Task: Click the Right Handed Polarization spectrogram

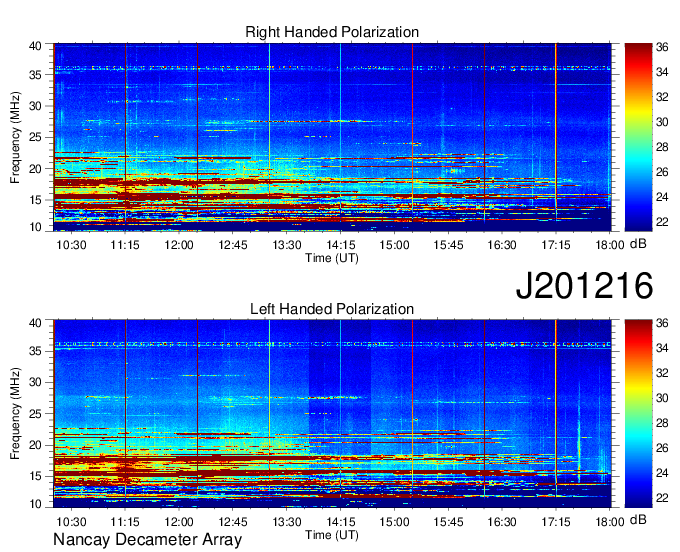Action: click(x=332, y=137)
